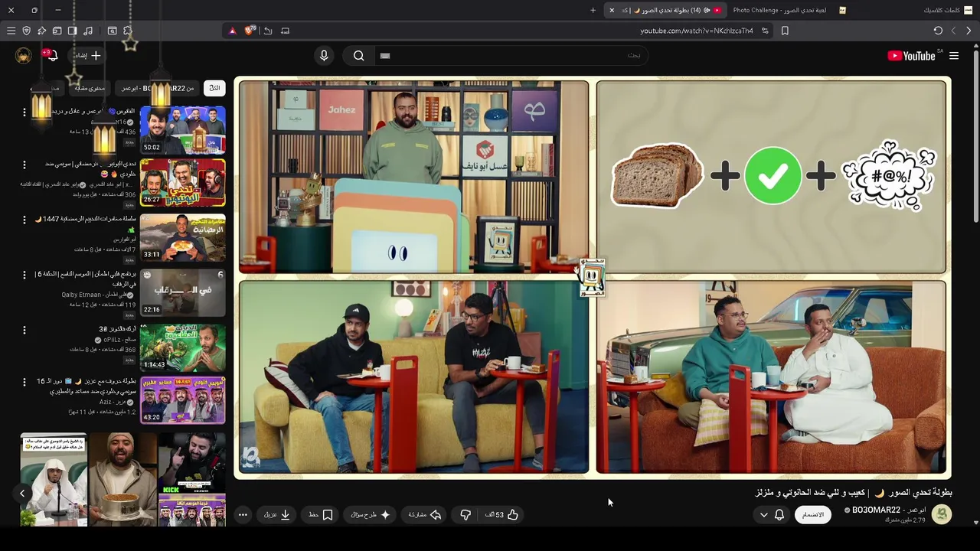This screenshot has height=551, width=980.
Task: Click the video player area
Action: pos(593,277)
